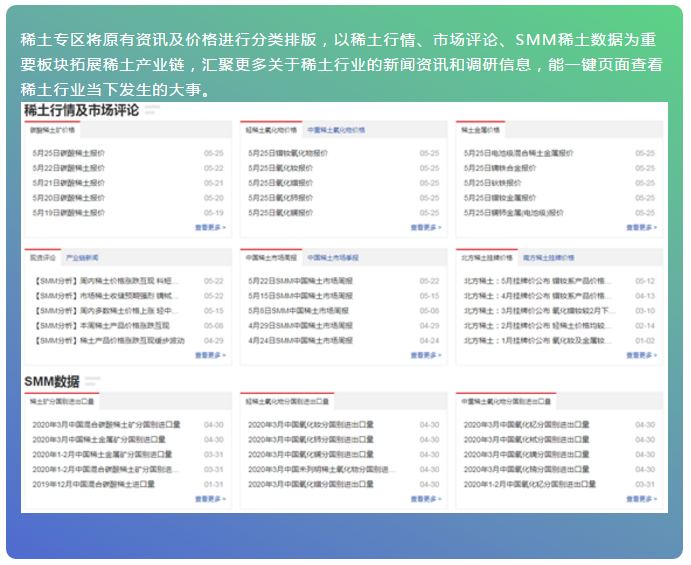
Task: Select the 轻稀土氧化物分国别进出口量 tab
Action: [x=287, y=401]
